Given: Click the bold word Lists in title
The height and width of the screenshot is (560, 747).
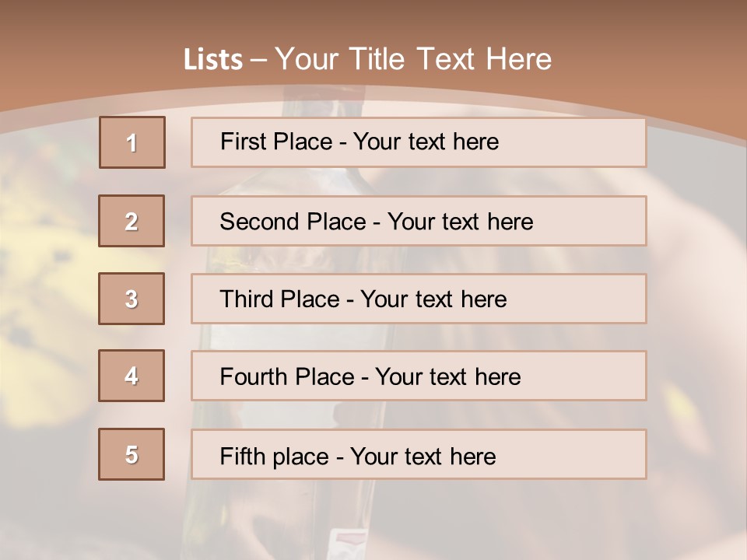Looking at the screenshot, I should [x=213, y=60].
